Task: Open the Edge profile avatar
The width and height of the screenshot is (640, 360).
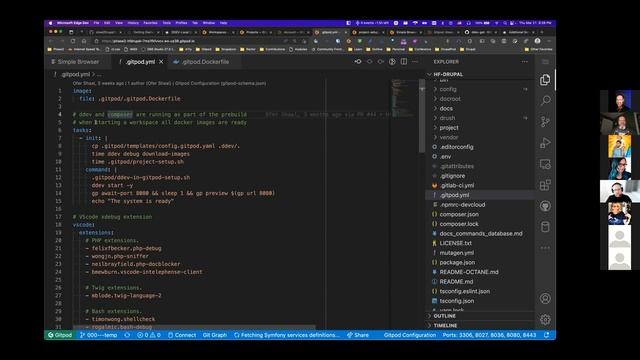Action: [x=538, y=41]
